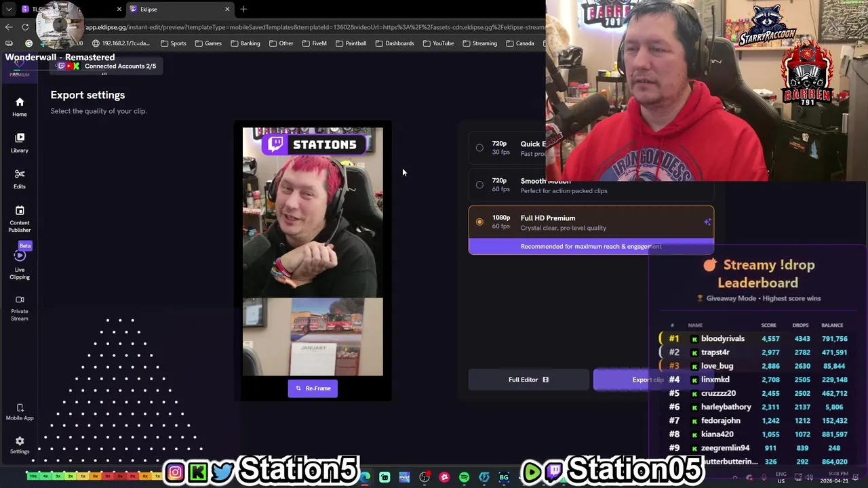Click 'Perfect for action-packed clips' text

click(x=564, y=191)
